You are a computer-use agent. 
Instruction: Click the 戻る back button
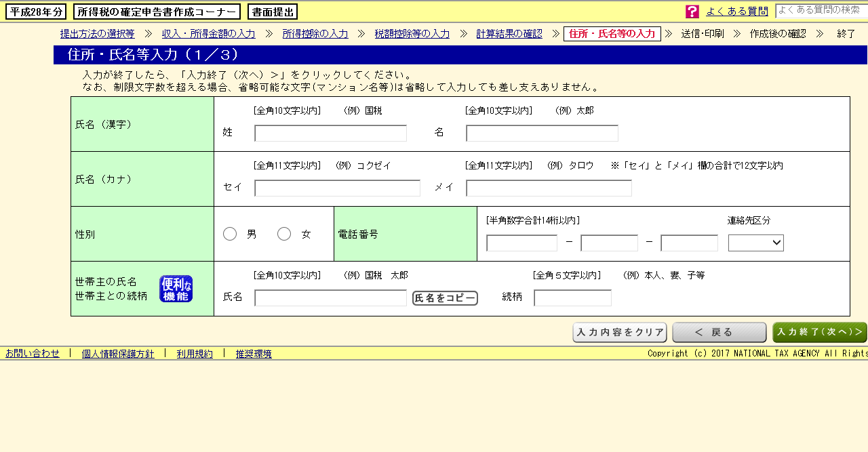(x=719, y=332)
